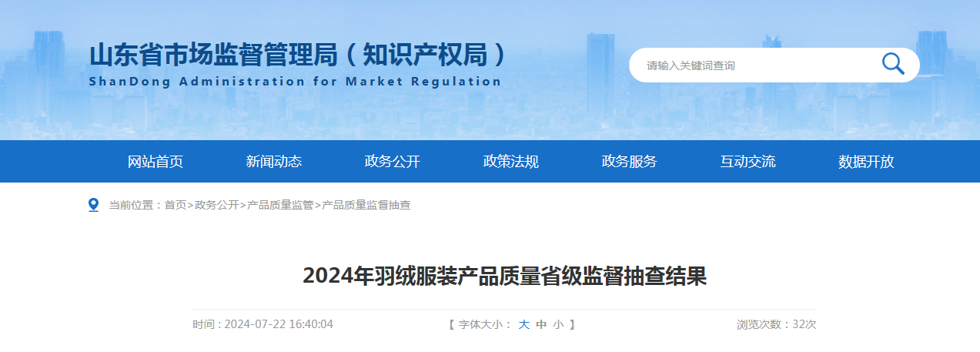Open the 数据开放 navigation tab
Image resolution: width=980 pixels, height=352 pixels.
click(x=867, y=162)
